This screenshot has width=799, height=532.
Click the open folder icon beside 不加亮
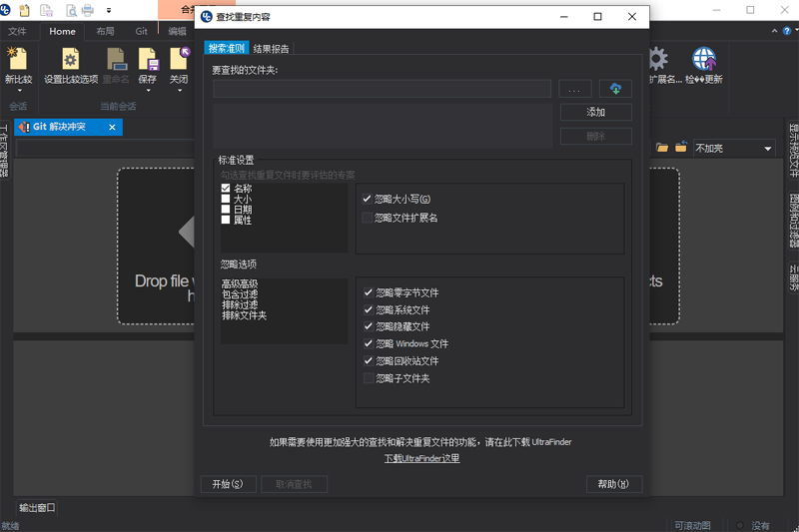[662, 148]
